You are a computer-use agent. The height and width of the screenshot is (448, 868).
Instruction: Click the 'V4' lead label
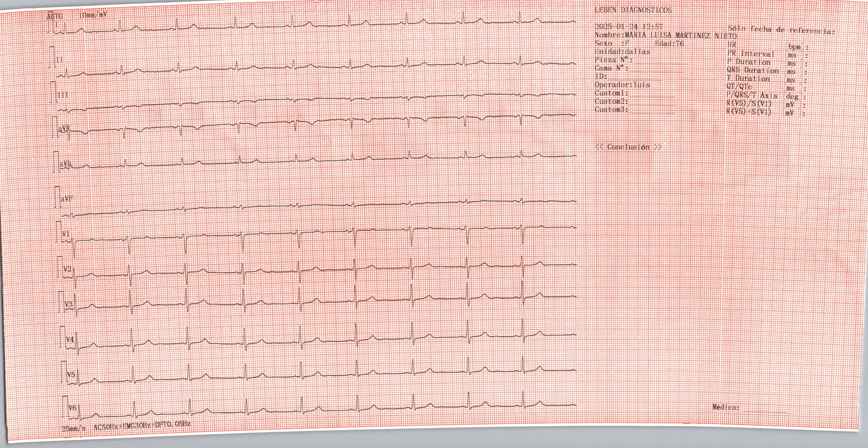coord(70,340)
